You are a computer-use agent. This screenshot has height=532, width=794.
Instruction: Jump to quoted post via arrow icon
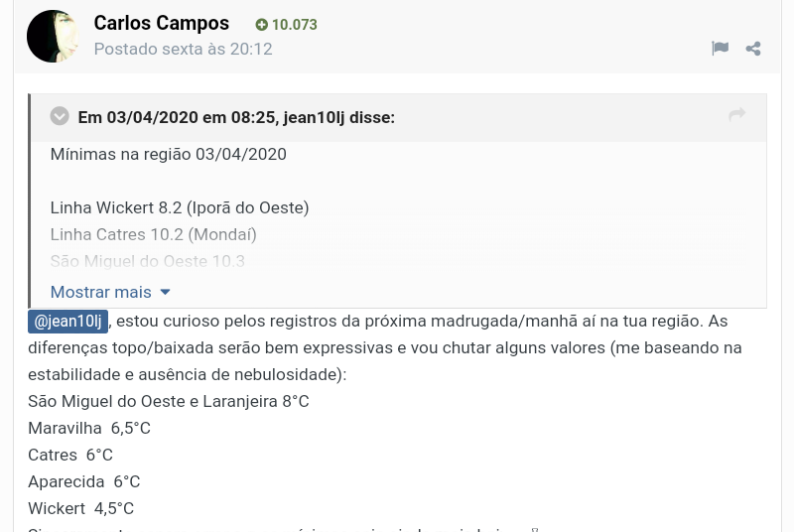[736, 115]
